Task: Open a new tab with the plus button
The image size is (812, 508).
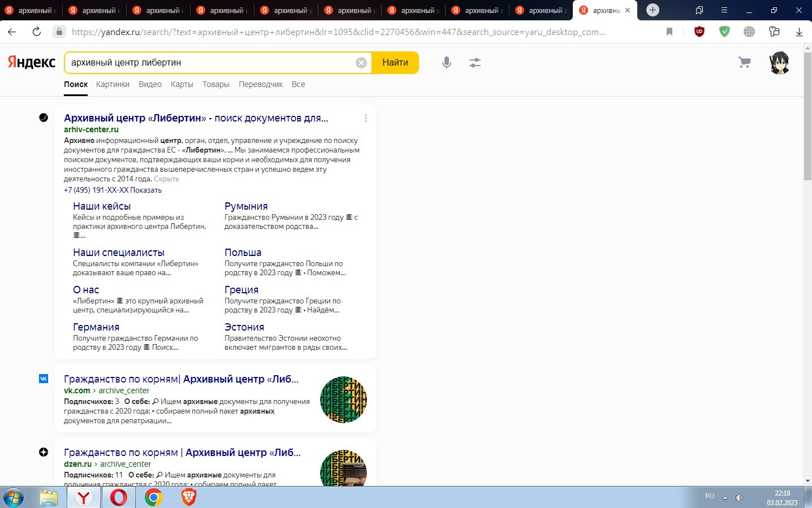Action: click(x=653, y=10)
